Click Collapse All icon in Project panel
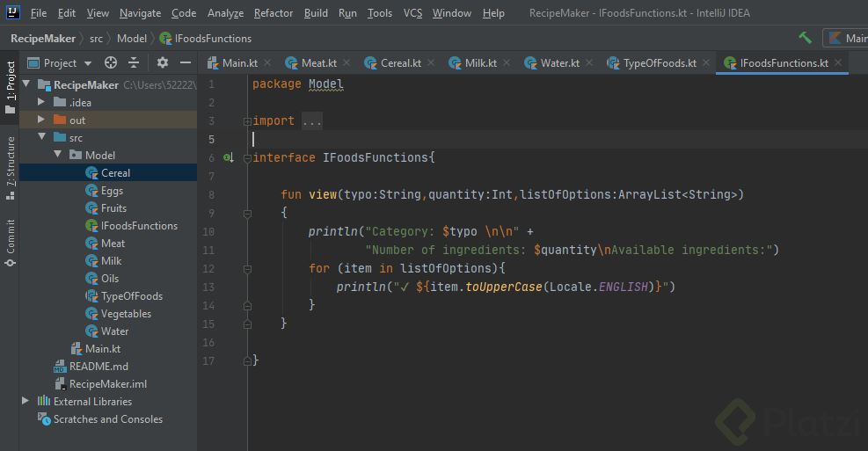 (134, 63)
